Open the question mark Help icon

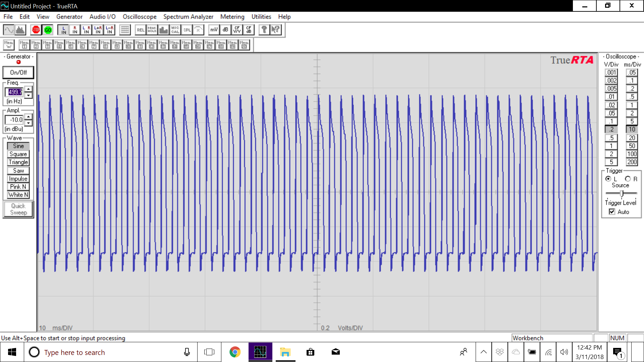(x=264, y=30)
